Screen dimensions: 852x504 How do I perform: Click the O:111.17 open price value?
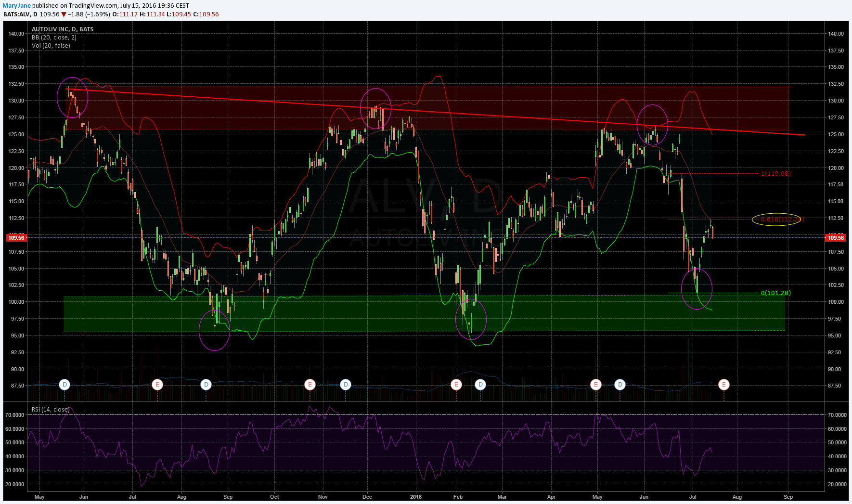pyautogui.click(x=125, y=14)
